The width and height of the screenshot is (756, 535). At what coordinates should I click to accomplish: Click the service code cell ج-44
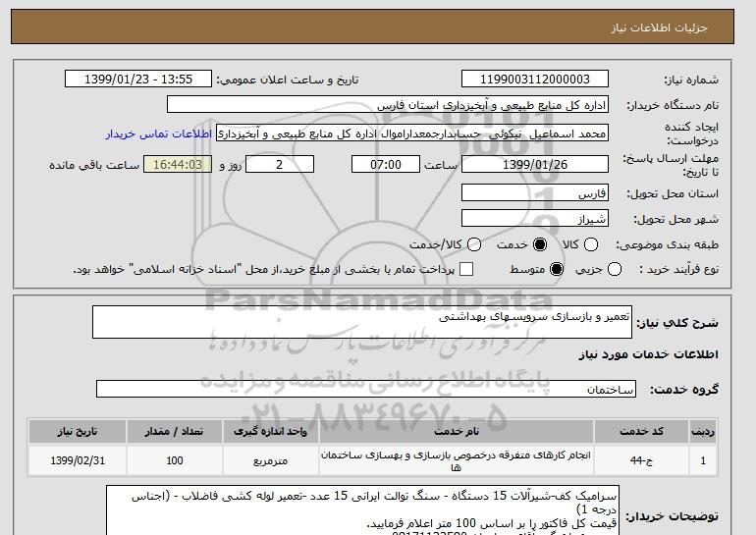(x=641, y=460)
